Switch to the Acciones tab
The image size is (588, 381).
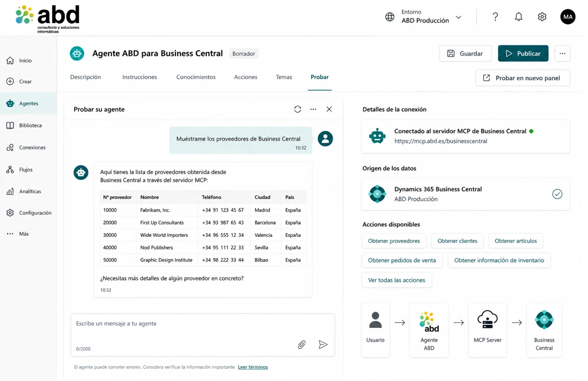(x=245, y=77)
